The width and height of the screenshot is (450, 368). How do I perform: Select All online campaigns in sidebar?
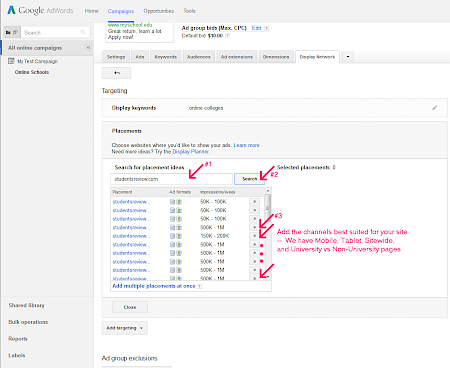click(35, 48)
